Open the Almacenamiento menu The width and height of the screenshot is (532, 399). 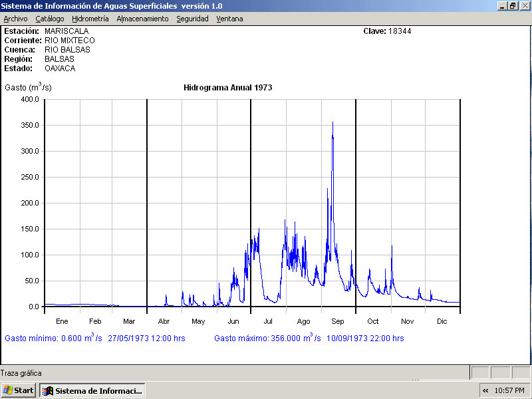pyautogui.click(x=142, y=19)
